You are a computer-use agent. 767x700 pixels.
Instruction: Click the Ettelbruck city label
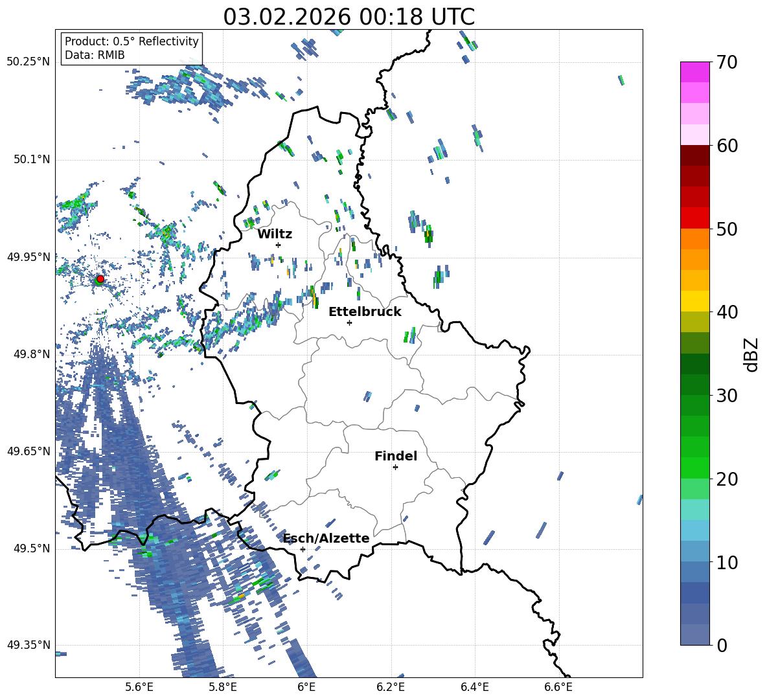click(365, 312)
